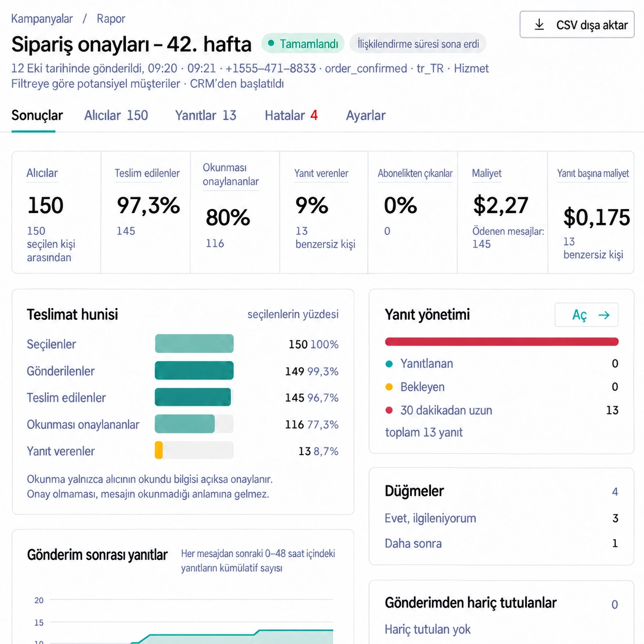Image resolution: width=644 pixels, height=644 pixels.
Task: Click the Teslim edilenler funnel bar
Action: pyautogui.click(x=193, y=397)
